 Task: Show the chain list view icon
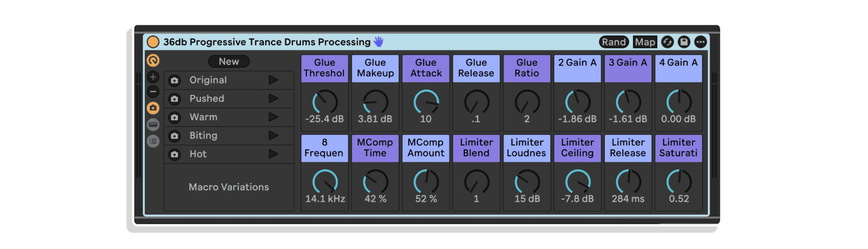pyautogui.click(x=153, y=141)
